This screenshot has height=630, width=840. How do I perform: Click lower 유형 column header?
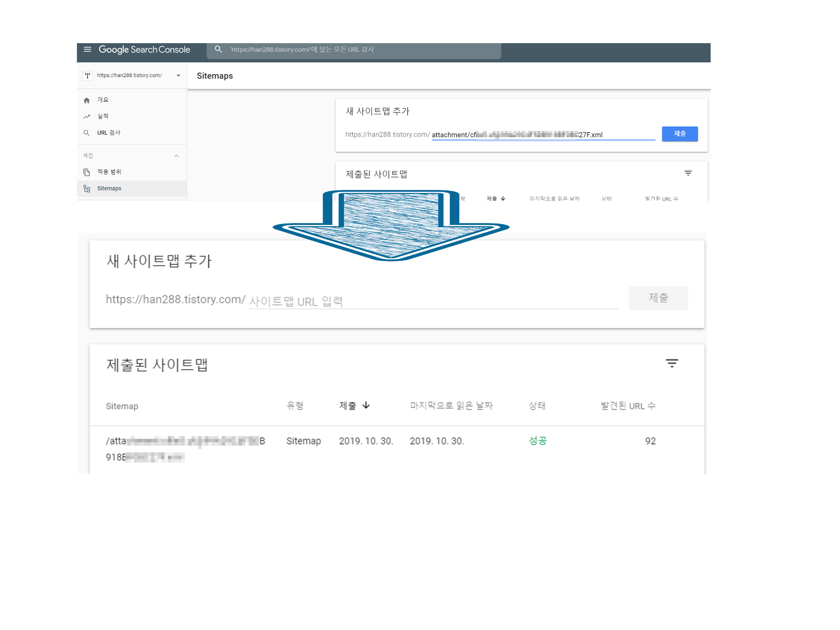click(x=295, y=405)
